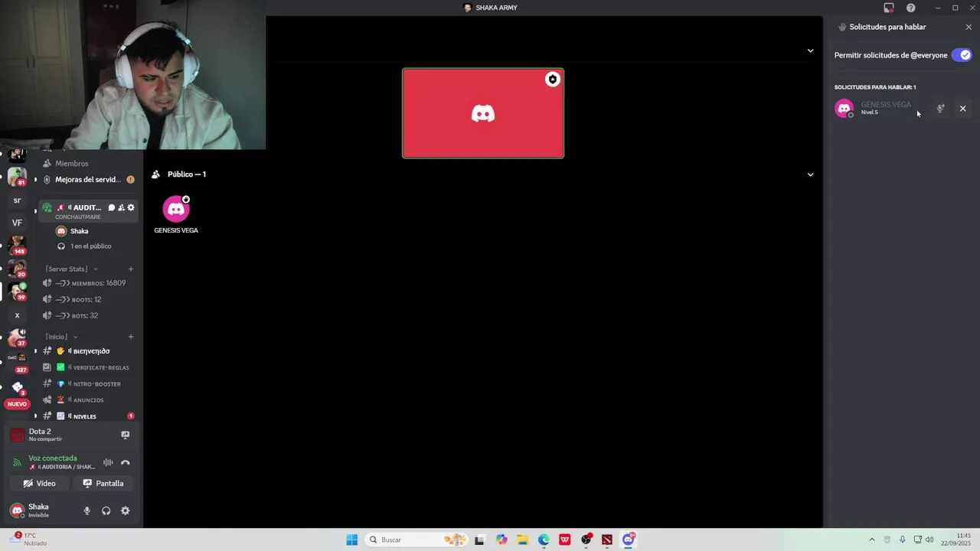Add channel to Inicio category
The image size is (980, 551).
pos(131,337)
